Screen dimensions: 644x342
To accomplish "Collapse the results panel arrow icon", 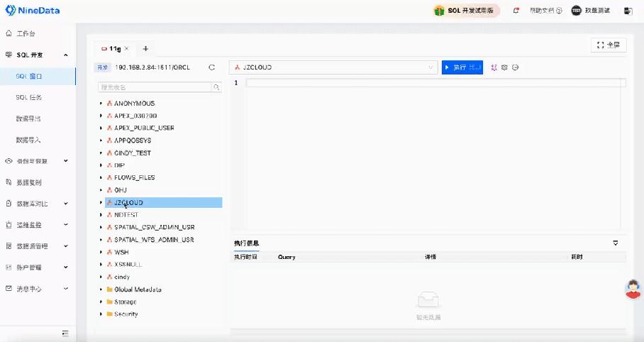I will point(616,243).
